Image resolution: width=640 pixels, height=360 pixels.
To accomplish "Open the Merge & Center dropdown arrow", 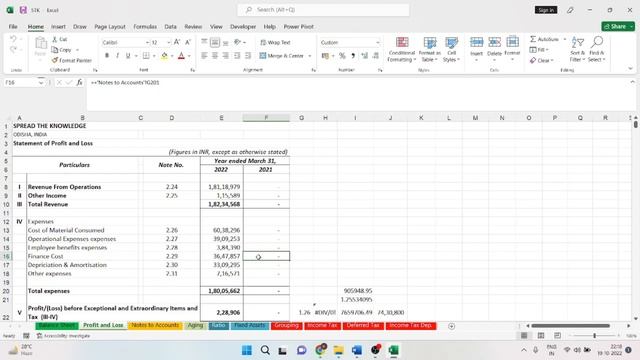I will [310, 56].
